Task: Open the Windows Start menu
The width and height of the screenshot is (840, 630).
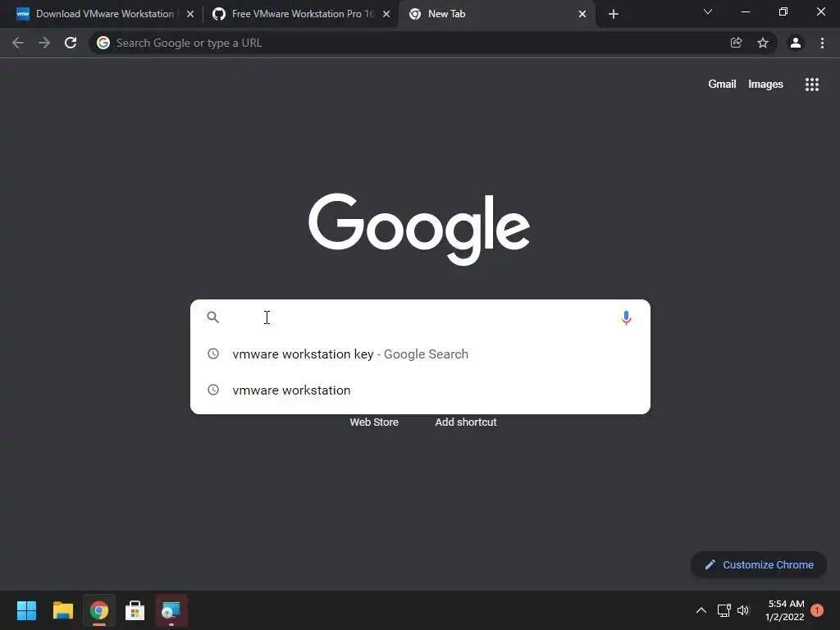Action: coord(26,610)
